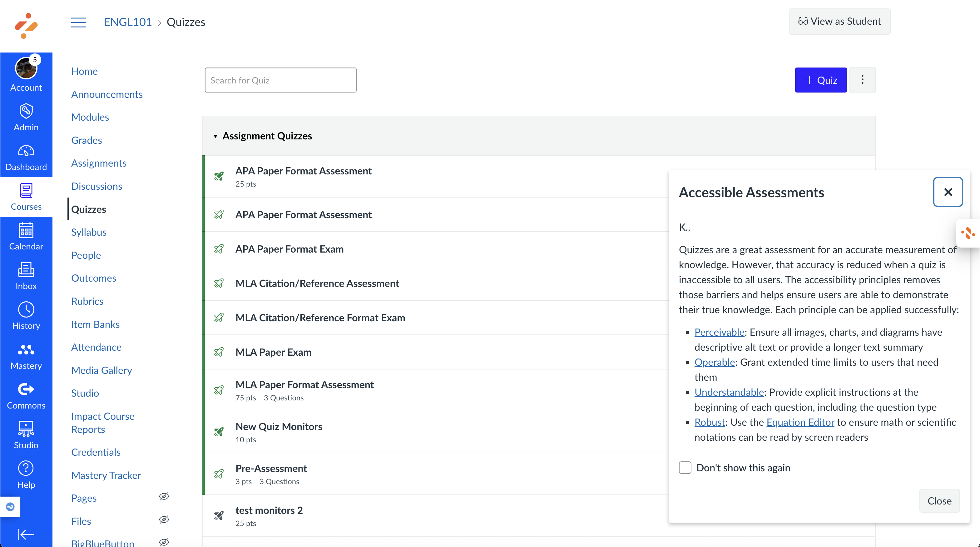Open Item Banks in course menu
980x547 pixels.
click(x=95, y=324)
